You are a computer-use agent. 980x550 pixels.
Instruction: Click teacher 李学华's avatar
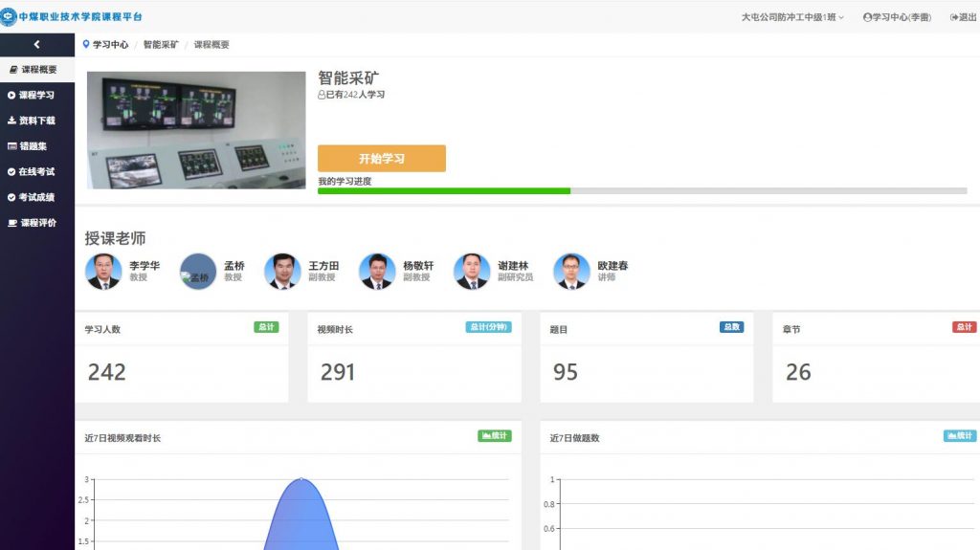point(103,272)
